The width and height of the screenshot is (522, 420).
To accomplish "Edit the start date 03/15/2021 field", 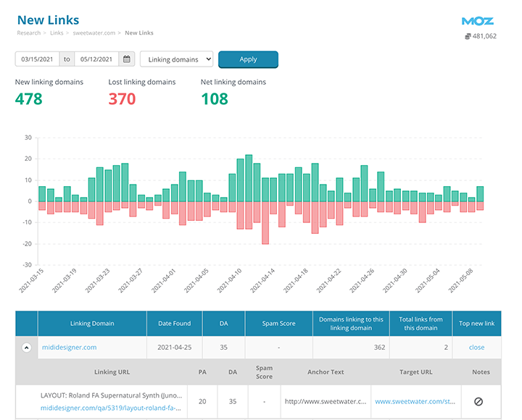I will (37, 59).
